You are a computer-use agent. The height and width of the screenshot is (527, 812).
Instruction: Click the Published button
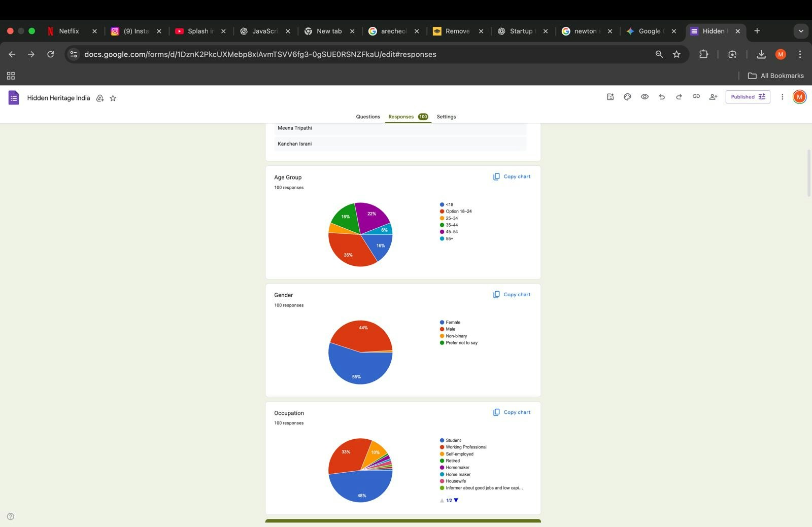[x=748, y=97]
